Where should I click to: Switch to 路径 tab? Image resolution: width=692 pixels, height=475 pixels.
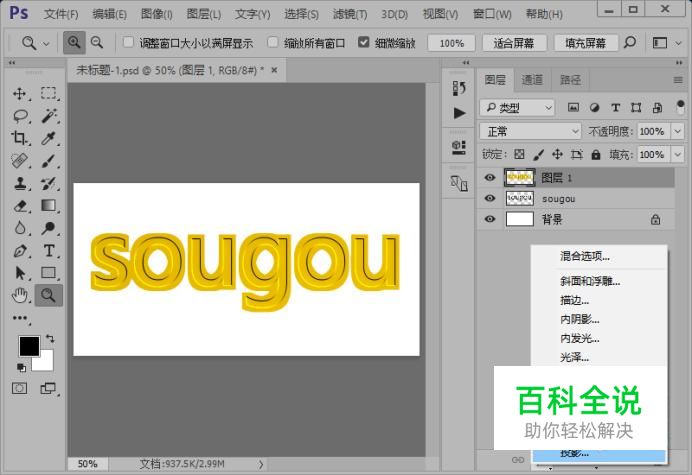pos(570,80)
